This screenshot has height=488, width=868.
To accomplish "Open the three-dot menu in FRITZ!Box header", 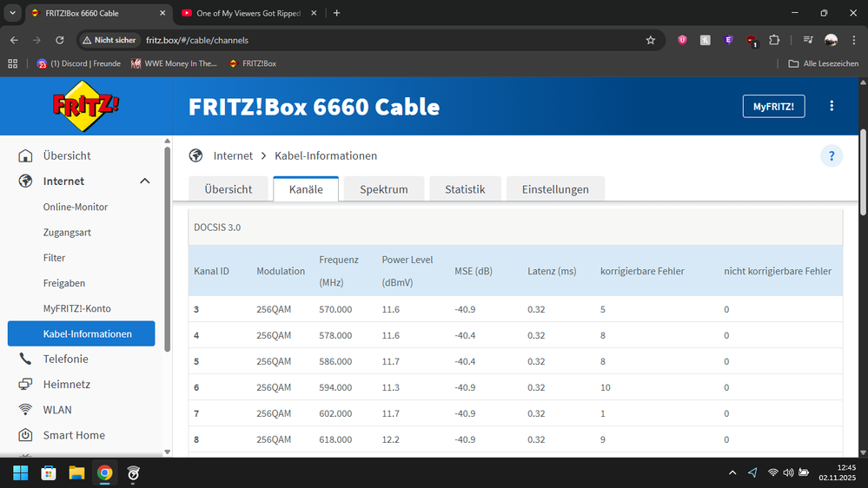I will point(832,106).
